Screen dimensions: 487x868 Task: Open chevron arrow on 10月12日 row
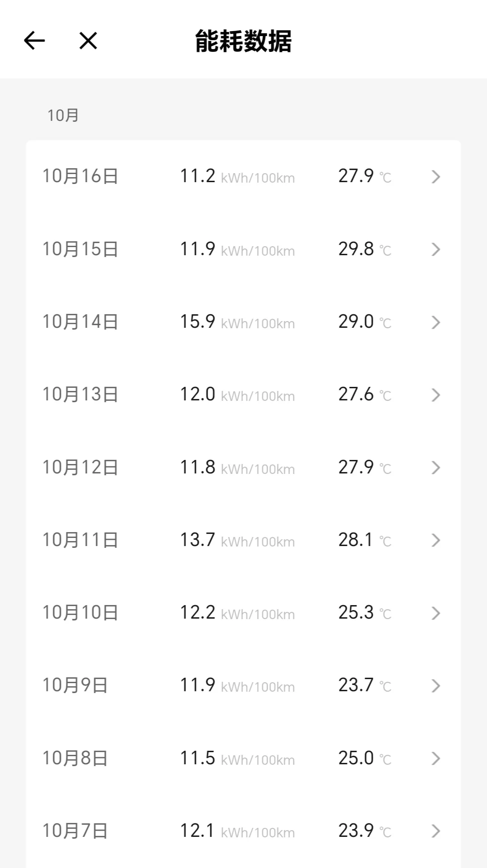pos(436,468)
